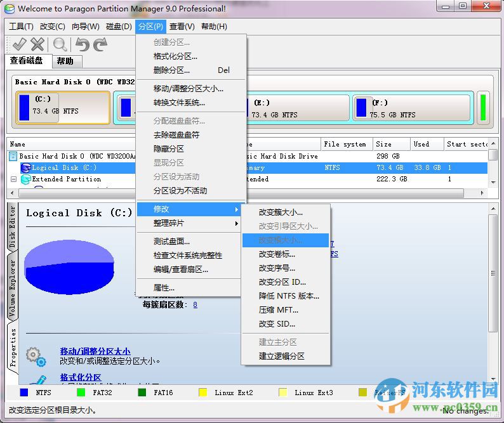This screenshot has width=504, height=423.
Task: Open the 工具(T) menu
Action: [x=21, y=27]
